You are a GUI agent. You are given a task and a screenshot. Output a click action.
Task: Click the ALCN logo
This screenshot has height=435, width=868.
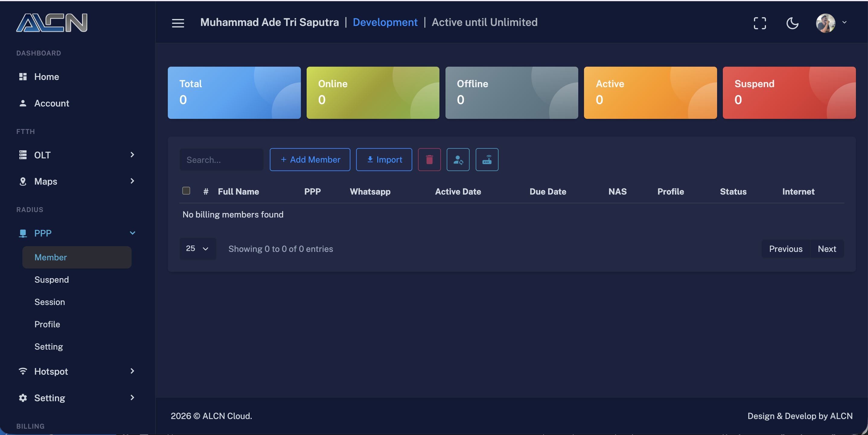[x=52, y=23]
